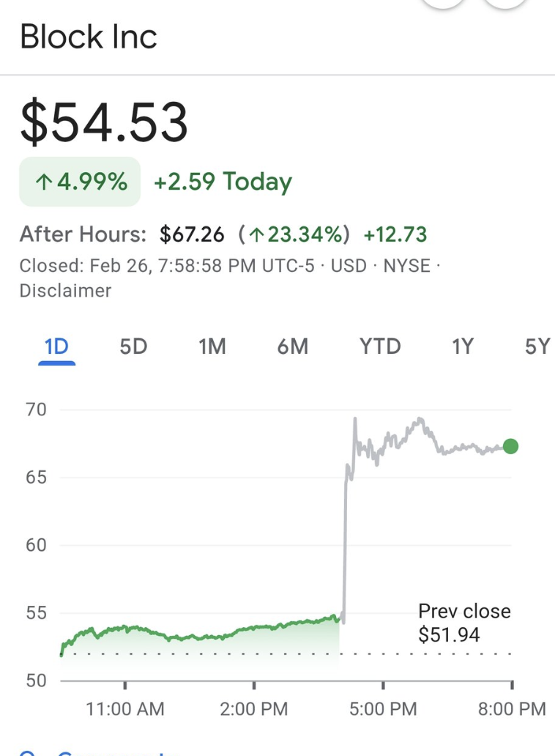Viewport: 555px width, 756px height.
Task: Click the +12.73 after-hours change
Action: pyautogui.click(x=395, y=234)
